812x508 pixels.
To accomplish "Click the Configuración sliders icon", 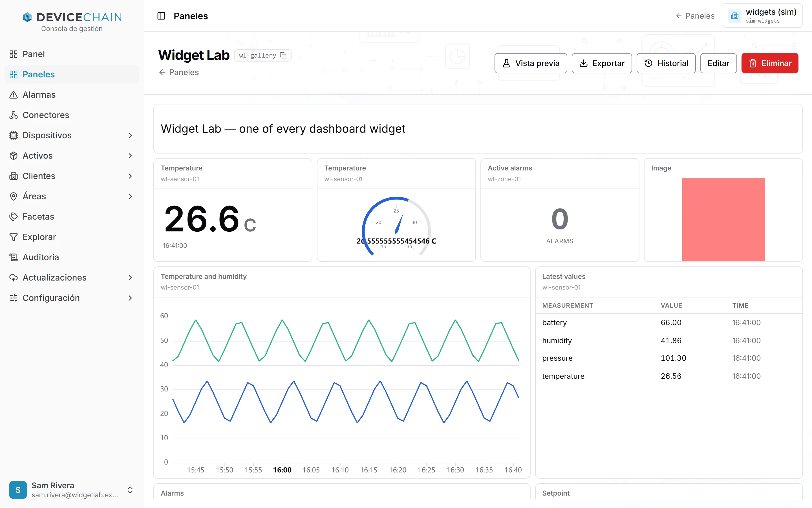I will [14, 298].
